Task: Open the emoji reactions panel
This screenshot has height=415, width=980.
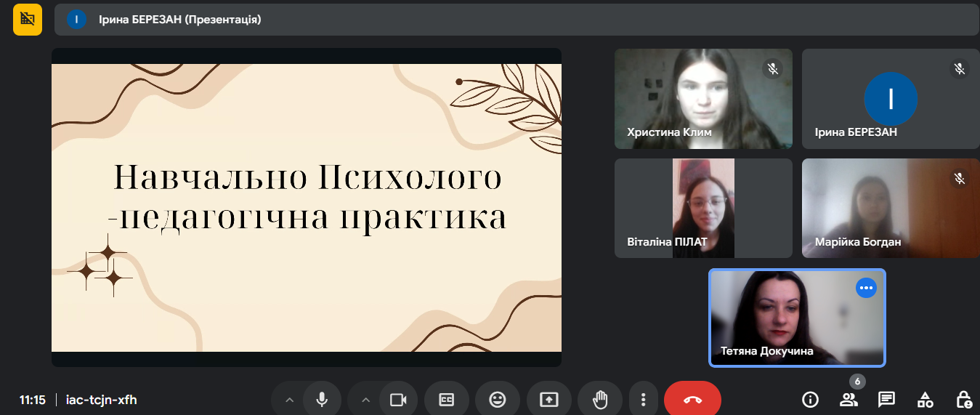Action: click(497, 399)
